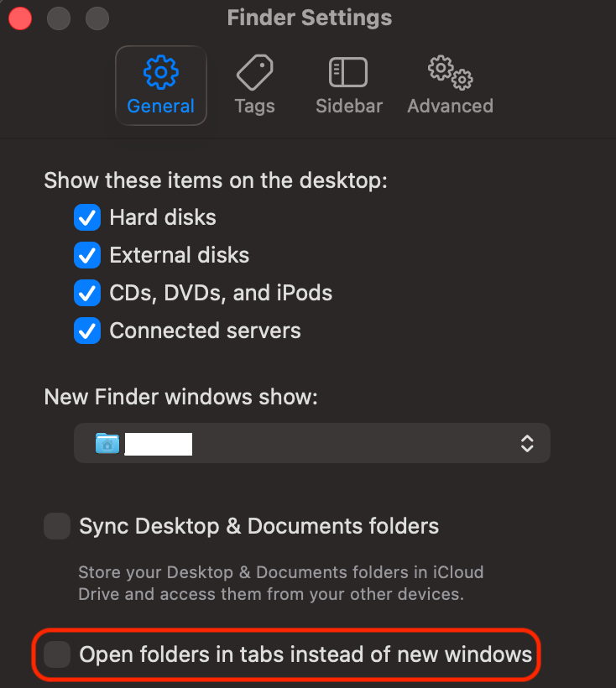Viewport: 616px width, 688px height.
Task: Select the Sidebar tab label
Action: 349,107
